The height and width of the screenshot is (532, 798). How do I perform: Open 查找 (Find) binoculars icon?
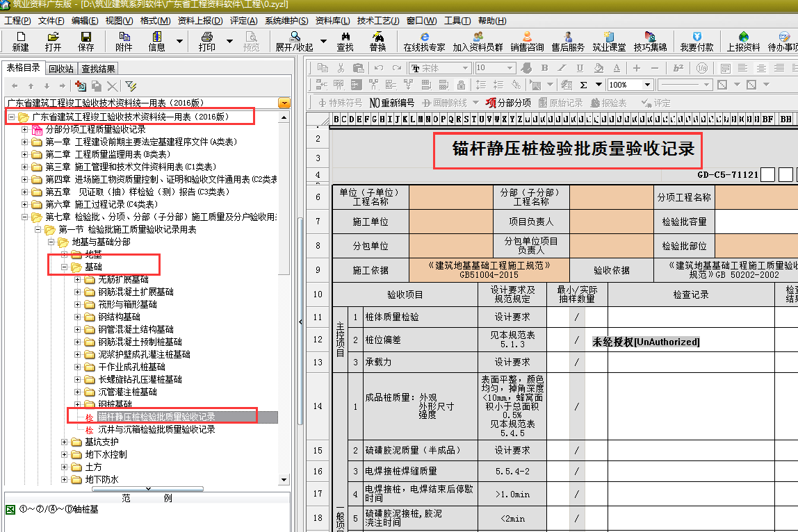click(345, 41)
